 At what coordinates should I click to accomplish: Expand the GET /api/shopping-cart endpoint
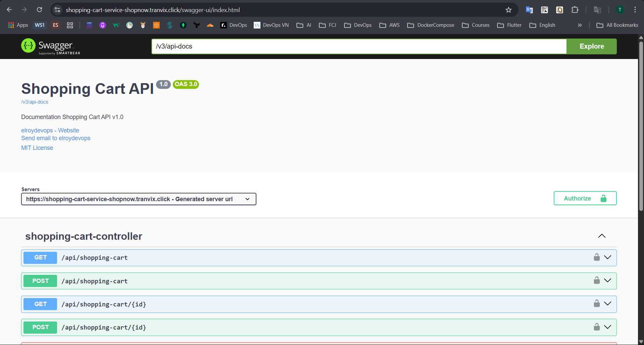click(x=607, y=257)
